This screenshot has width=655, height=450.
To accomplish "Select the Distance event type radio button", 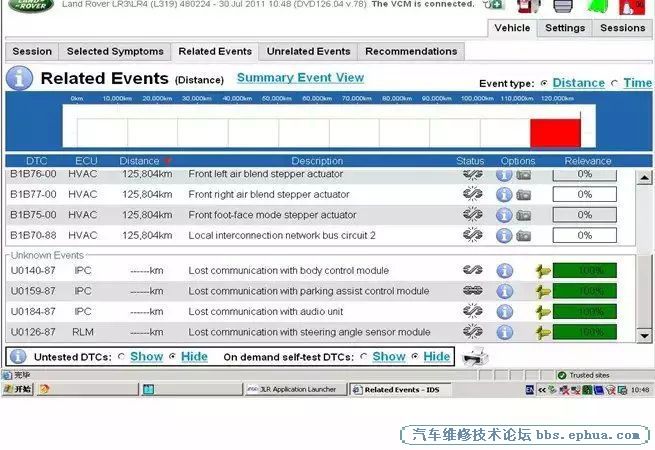I will coord(544,83).
